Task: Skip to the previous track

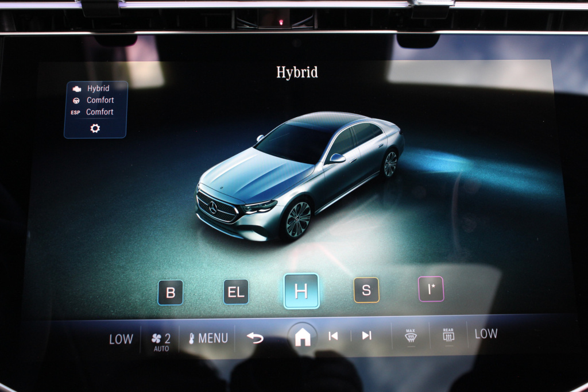Action: tap(333, 336)
